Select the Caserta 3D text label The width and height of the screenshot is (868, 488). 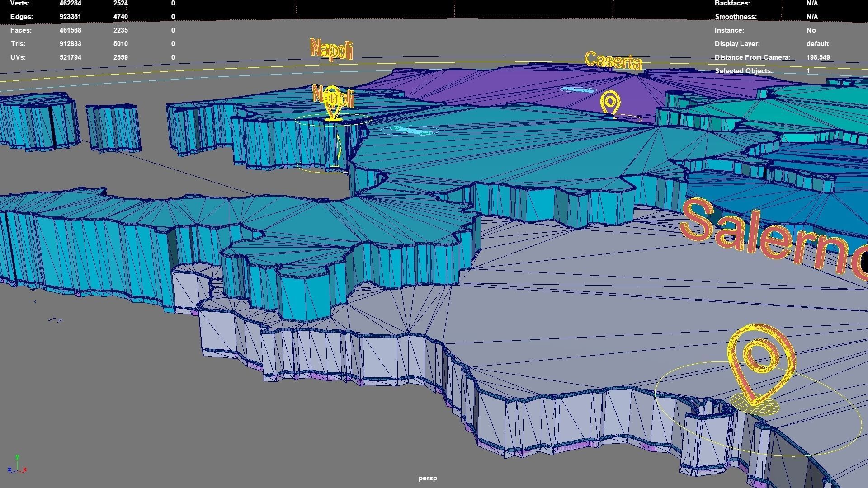point(613,61)
